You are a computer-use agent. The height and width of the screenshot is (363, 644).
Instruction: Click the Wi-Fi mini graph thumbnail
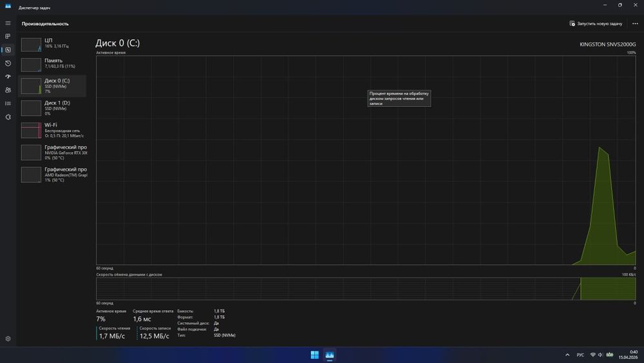[x=31, y=130]
